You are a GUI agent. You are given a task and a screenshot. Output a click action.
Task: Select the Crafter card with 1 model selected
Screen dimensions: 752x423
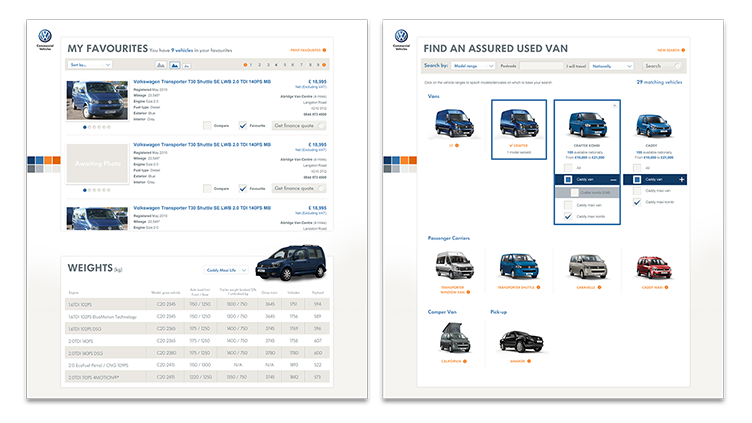click(519, 129)
